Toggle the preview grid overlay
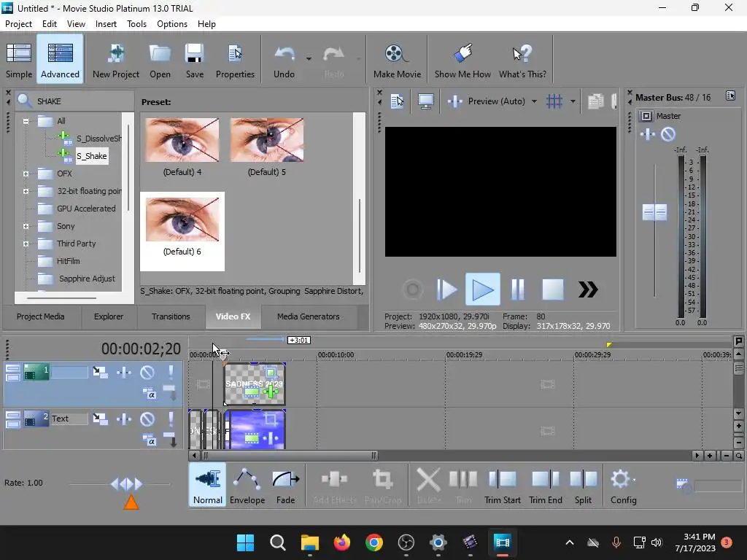Screen dimensions: 747x560 (554, 101)
